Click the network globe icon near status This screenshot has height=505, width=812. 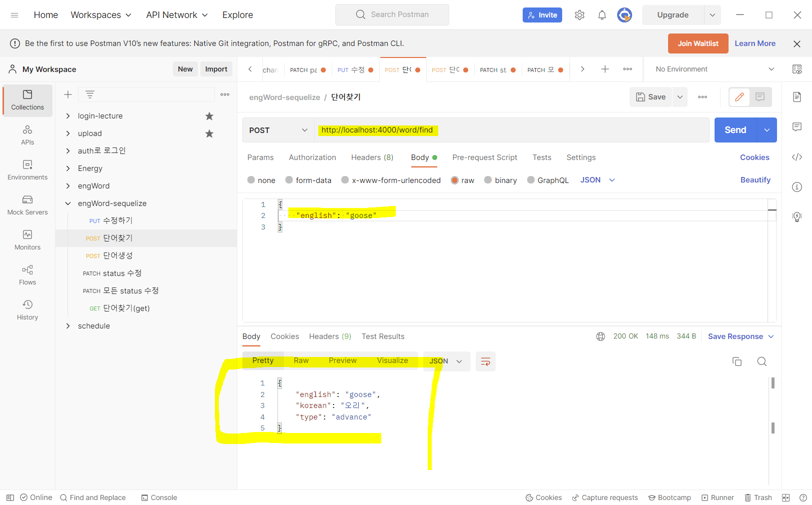[601, 336]
